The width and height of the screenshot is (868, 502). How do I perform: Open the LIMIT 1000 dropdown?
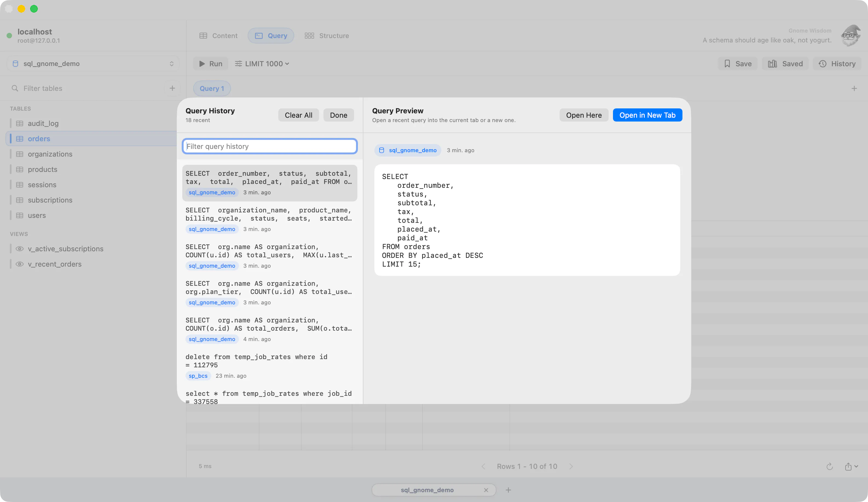[x=262, y=64]
